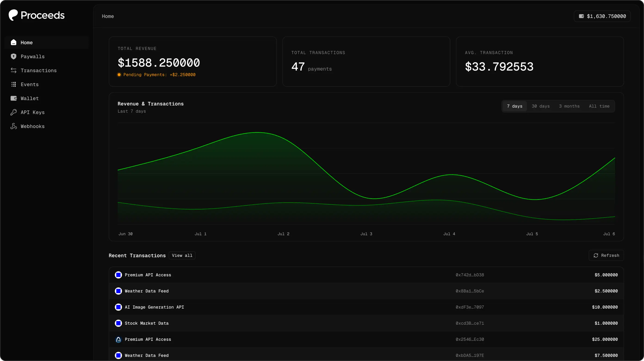Click token icon for $25.000000 Premium API Access
Viewport: 644px width, 361px height.
click(x=118, y=339)
